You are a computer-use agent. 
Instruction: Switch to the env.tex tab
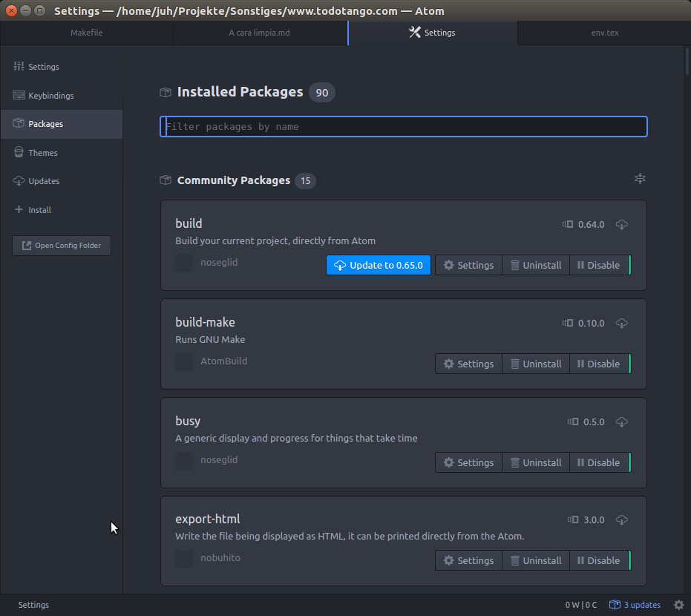click(x=605, y=33)
